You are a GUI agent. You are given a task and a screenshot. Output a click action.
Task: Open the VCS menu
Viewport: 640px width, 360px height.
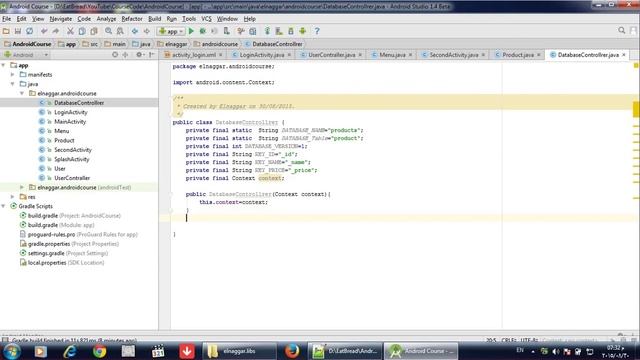coord(207,19)
